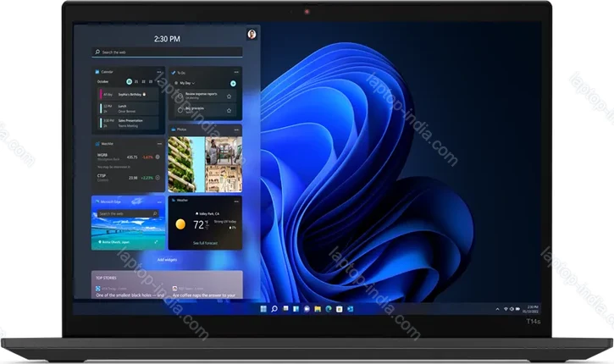Open the Weather widget more options menu
This screenshot has height=364, width=614.
235,201
